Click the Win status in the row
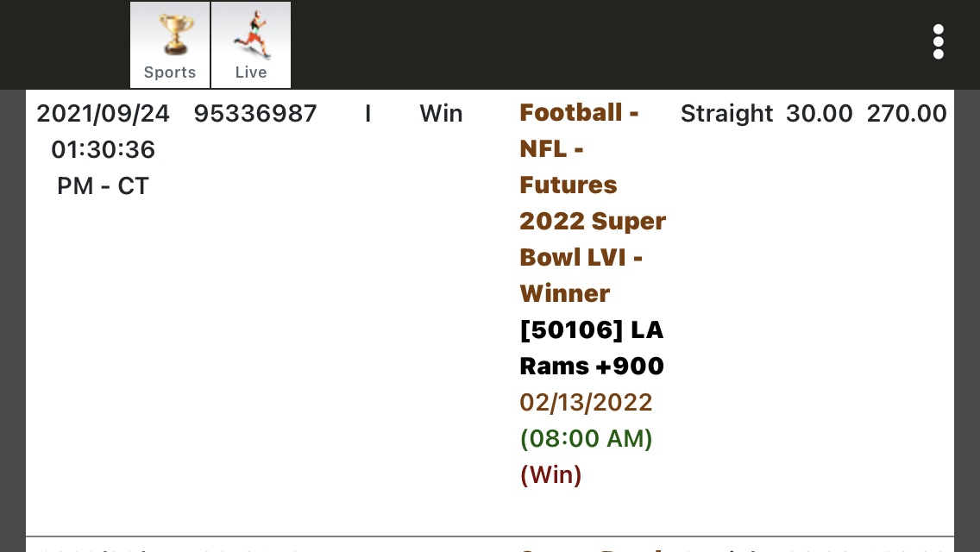 point(441,114)
